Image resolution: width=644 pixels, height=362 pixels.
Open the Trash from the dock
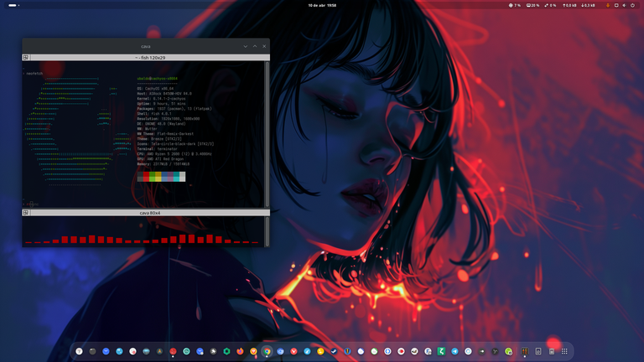[x=552, y=351]
